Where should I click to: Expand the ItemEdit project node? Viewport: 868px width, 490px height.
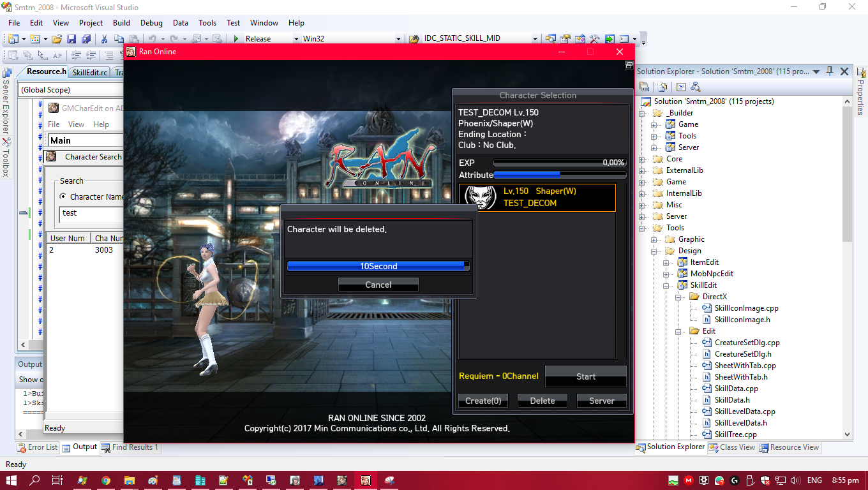(x=666, y=262)
